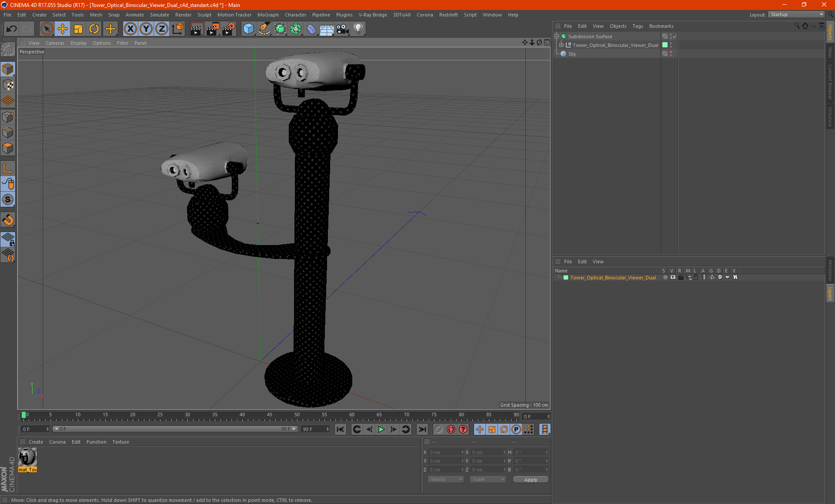This screenshot has width=835, height=504.
Task: Collapse the Subdivision Surface tree item
Action: [x=556, y=36]
